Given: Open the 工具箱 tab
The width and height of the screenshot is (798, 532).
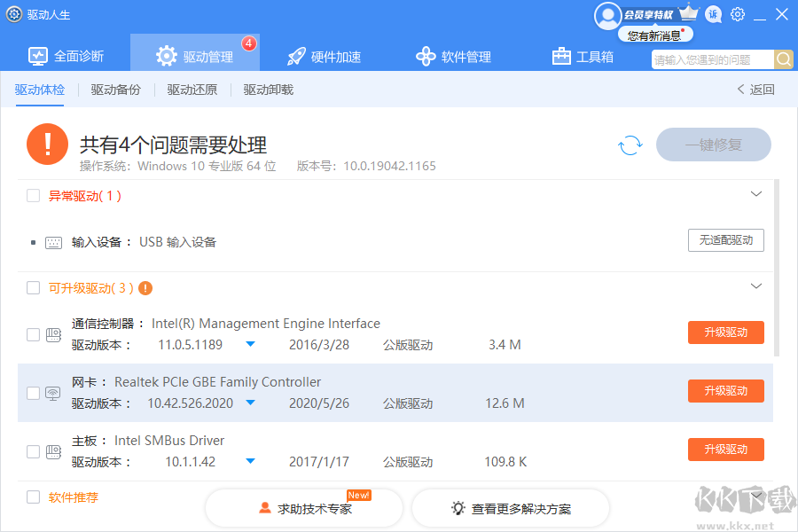Looking at the screenshot, I should [583, 57].
